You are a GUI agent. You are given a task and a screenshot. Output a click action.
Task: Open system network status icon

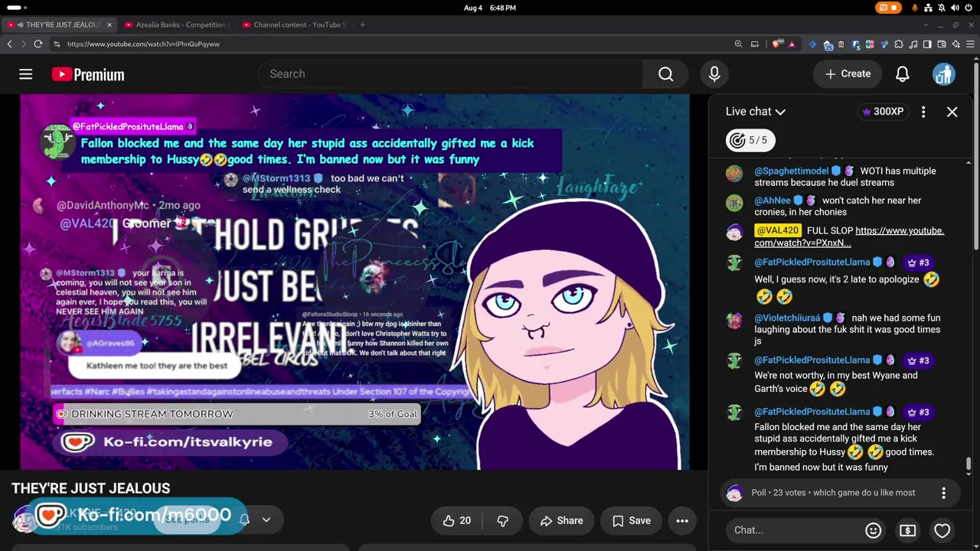[928, 8]
